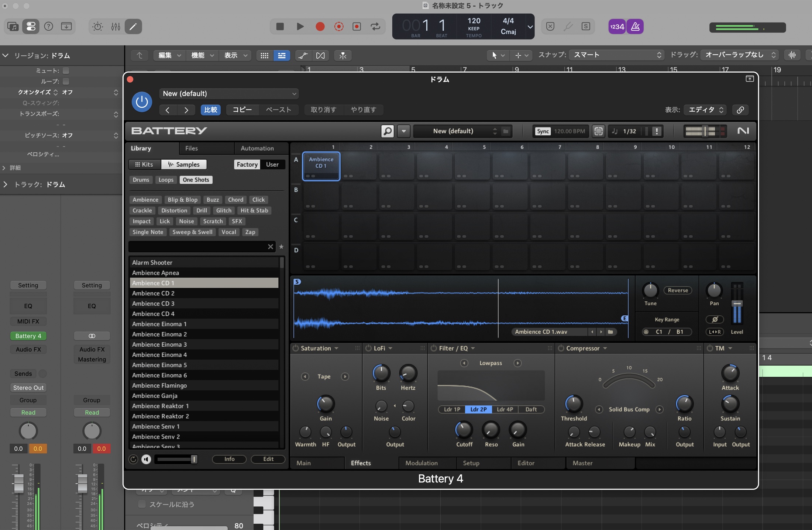This screenshot has height=530, width=812.
Task: Adjust the preview volume slider
Action: tap(176, 459)
